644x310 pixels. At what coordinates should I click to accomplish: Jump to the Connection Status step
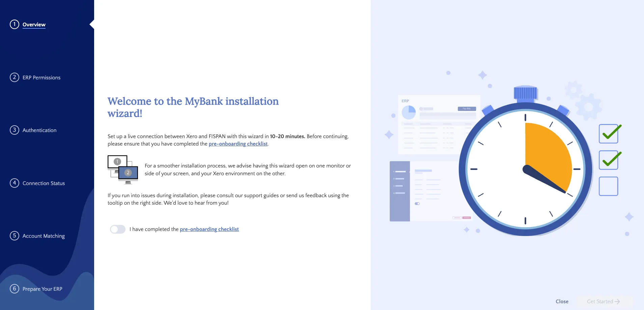point(44,183)
